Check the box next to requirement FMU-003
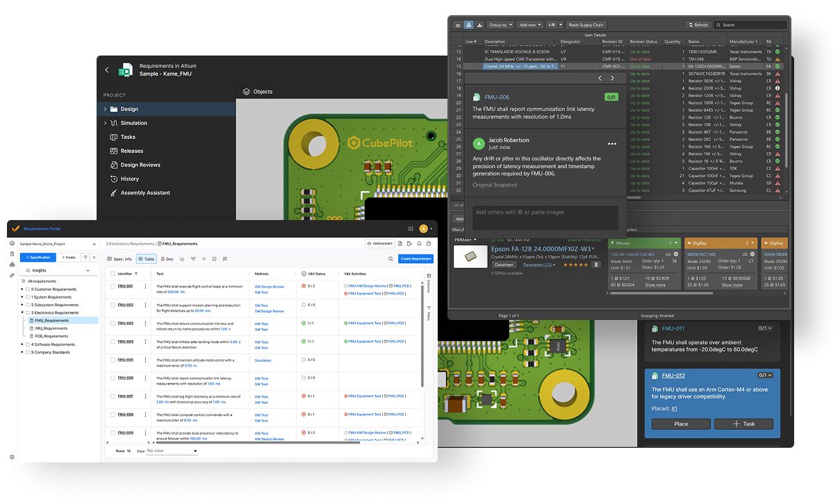This screenshot has height=504, width=840. click(x=112, y=323)
